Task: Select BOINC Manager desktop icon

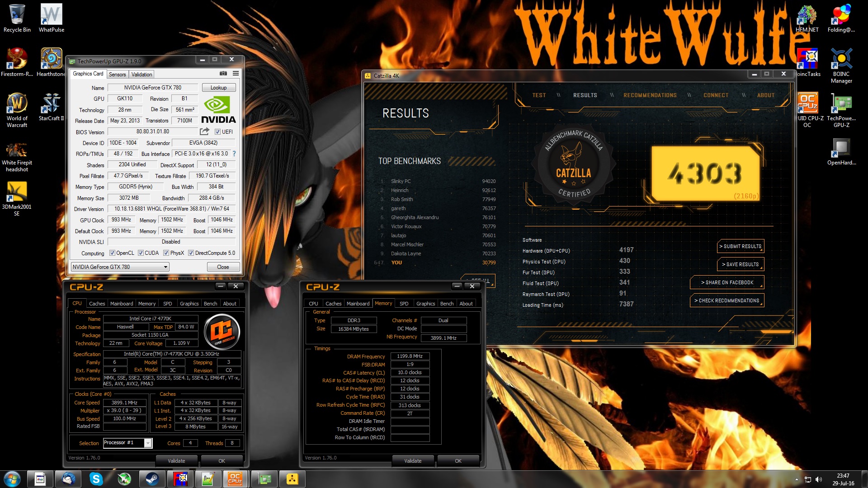Action: pyautogui.click(x=841, y=66)
